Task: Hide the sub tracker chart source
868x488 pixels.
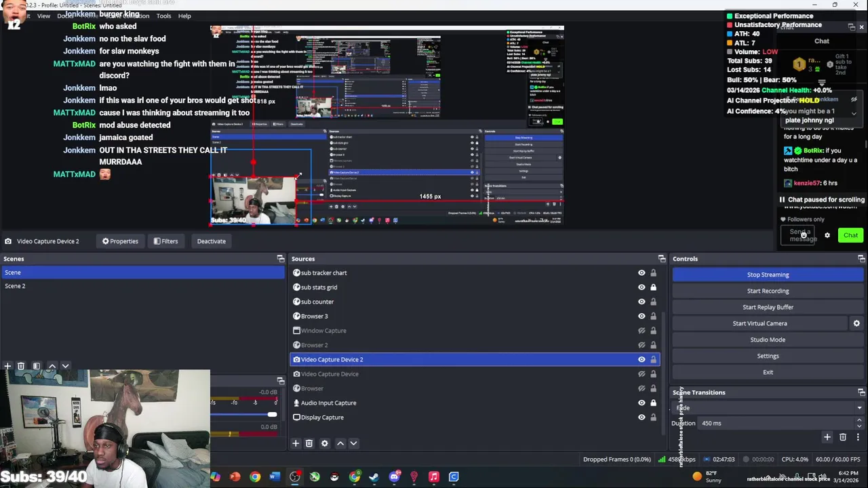Action: click(642, 273)
